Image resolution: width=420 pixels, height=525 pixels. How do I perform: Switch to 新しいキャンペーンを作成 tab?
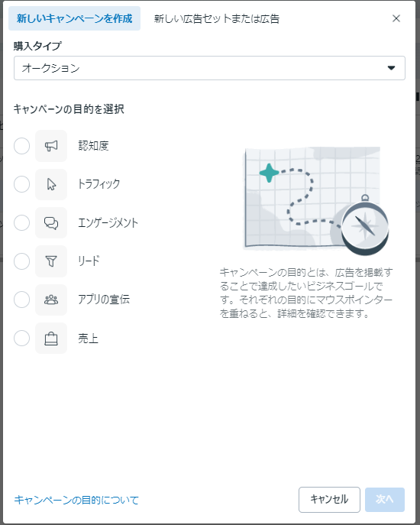pos(74,18)
